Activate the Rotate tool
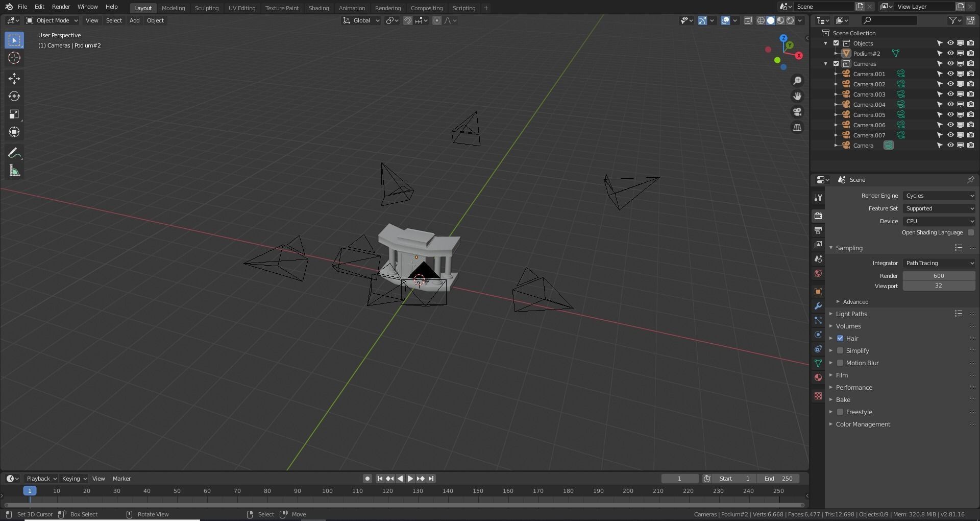The height and width of the screenshot is (521, 980). 14,96
